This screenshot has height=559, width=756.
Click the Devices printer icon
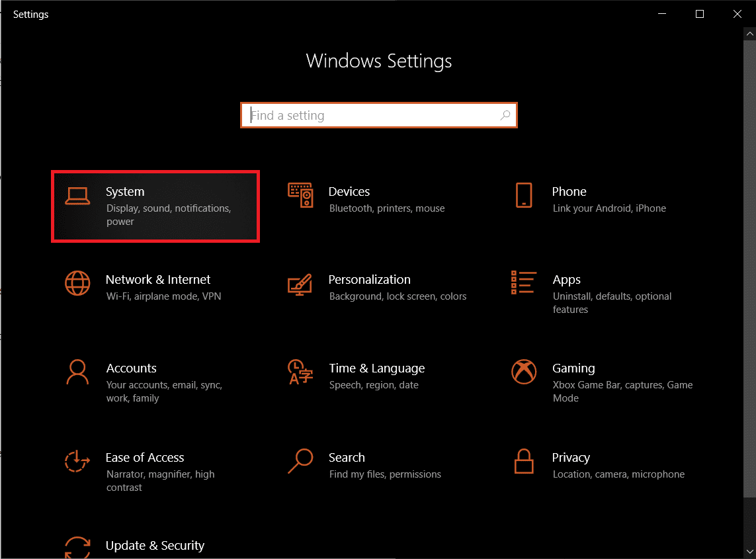tap(301, 196)
